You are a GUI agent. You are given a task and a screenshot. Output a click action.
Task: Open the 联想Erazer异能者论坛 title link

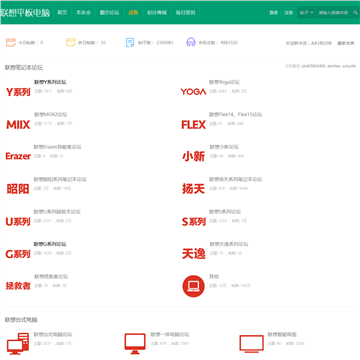coord(57,147)
